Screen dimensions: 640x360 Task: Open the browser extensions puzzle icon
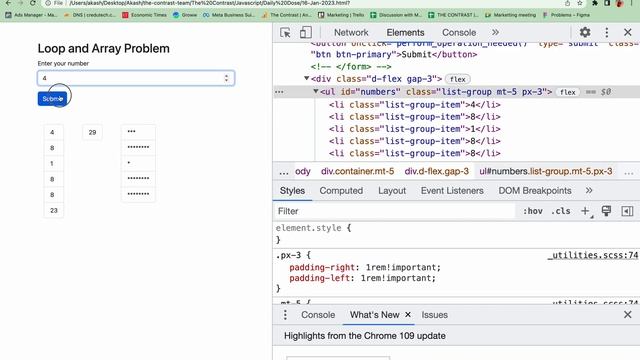point(594,3)
